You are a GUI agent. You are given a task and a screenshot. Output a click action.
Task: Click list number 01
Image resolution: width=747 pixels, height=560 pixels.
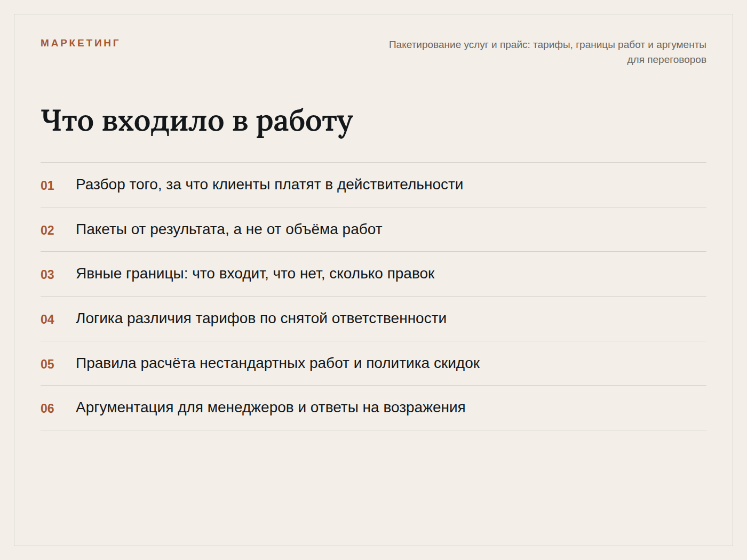[x=47, y=186]
